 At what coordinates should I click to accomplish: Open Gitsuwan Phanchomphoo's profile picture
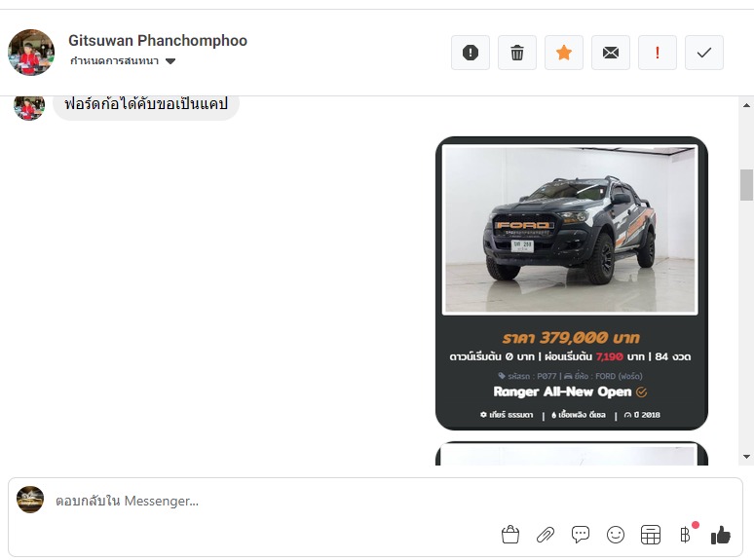31,53
